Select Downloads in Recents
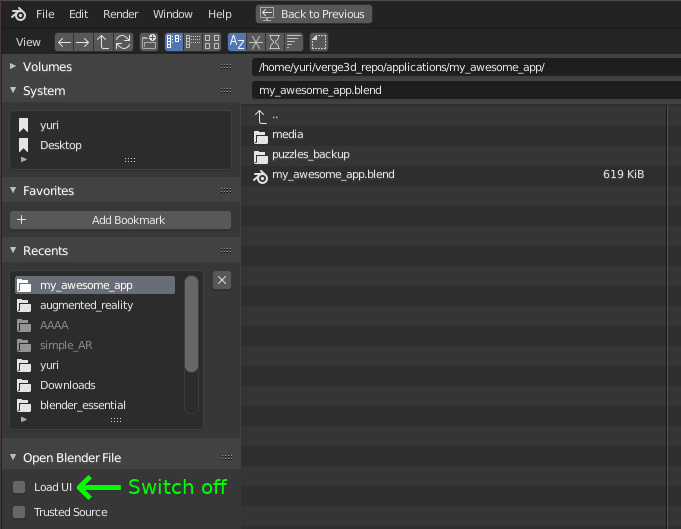The width and height of the screenshot is (681, 529). pyautogui.click(x=95, y=385)
